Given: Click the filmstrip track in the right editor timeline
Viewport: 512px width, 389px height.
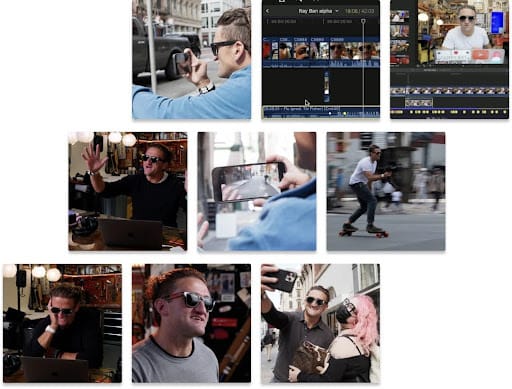Looking at the screenshot, I should coord(450,91).
